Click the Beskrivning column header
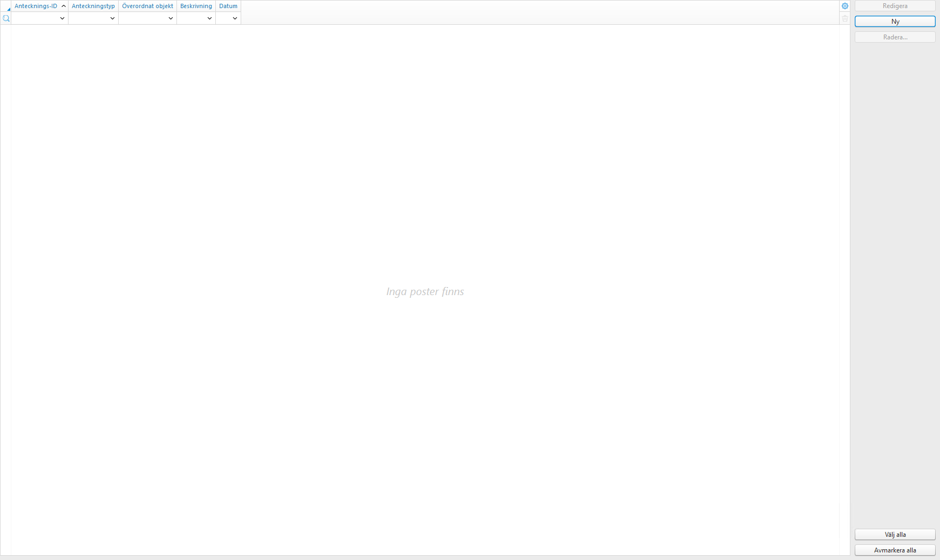The height and width of the screenshot is (560, 940). [196, 6]
